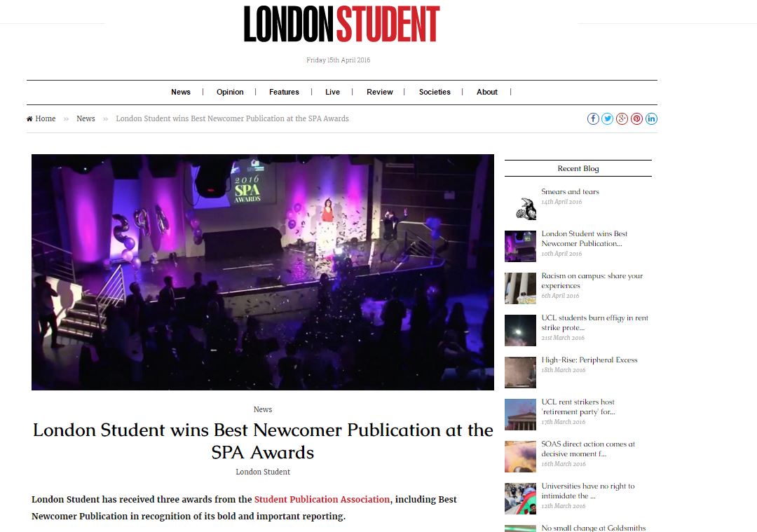Select Features in the navigation bar
Image resolution: width=757 pixels, height=532 pixels.
284,92
